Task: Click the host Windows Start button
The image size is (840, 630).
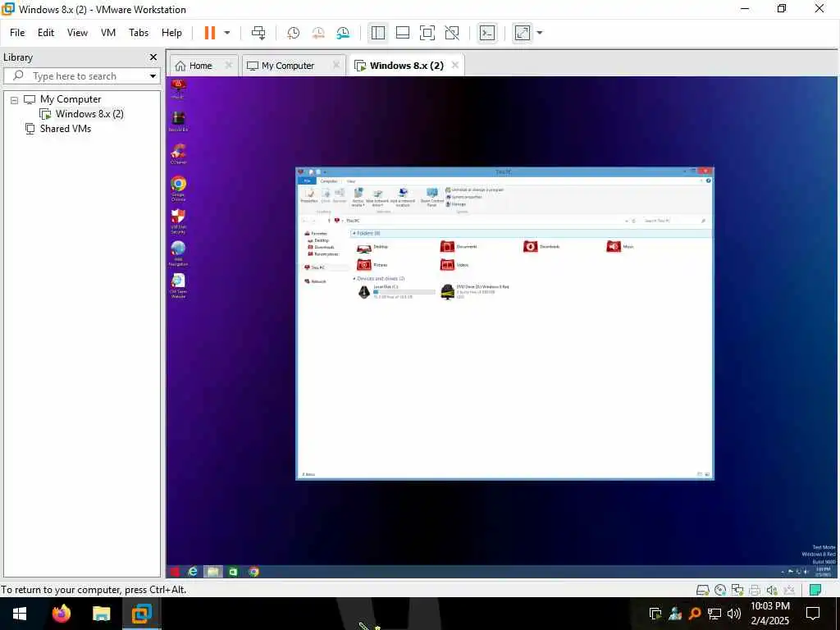Action: pyautogui.click(x=20, y=614)
